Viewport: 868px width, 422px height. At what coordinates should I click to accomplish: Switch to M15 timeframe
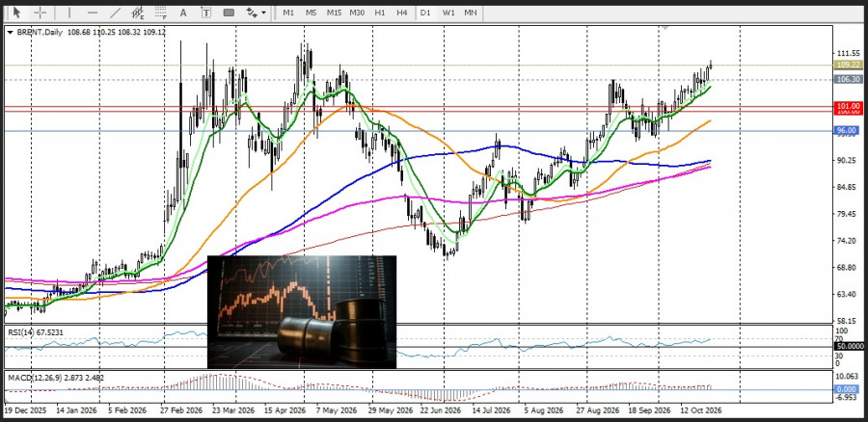[x=334, y=13]
